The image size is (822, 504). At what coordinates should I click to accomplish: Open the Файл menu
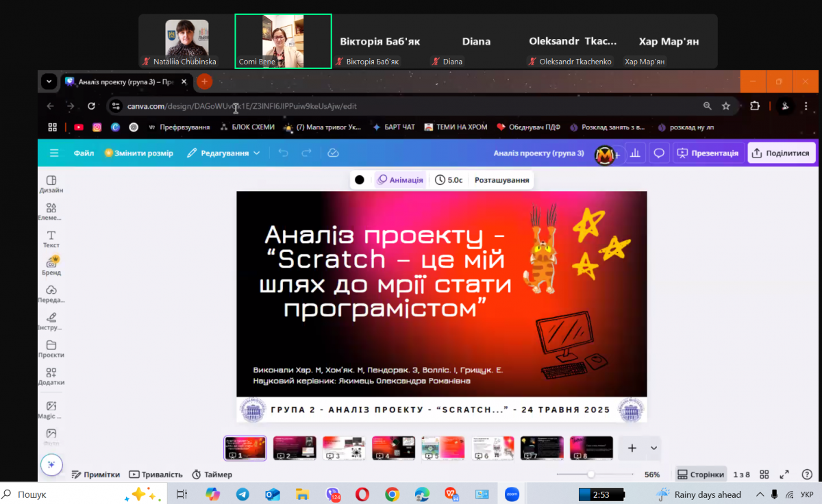tap(83, 152)
